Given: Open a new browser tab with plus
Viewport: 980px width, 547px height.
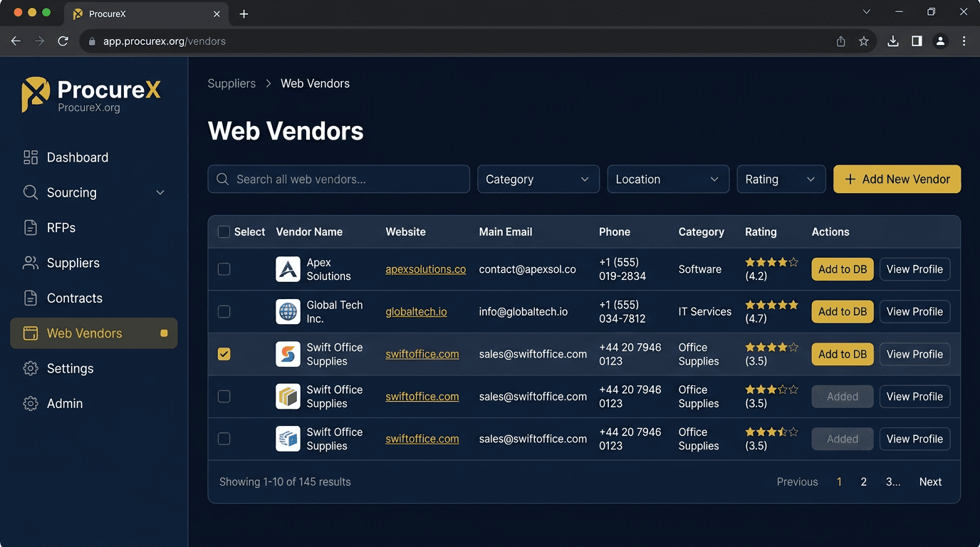Looking at the screenshot, I should pyautogui.click(x=244, y=14).
